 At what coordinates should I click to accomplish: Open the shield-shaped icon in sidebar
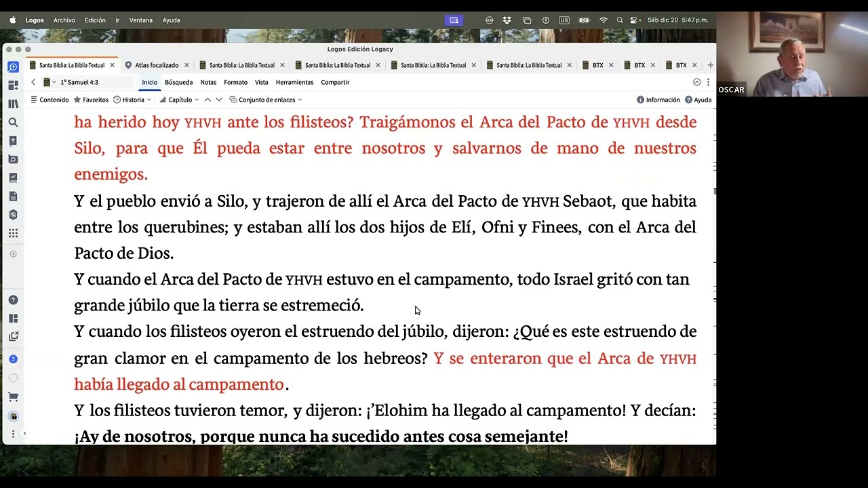(13, 215)
